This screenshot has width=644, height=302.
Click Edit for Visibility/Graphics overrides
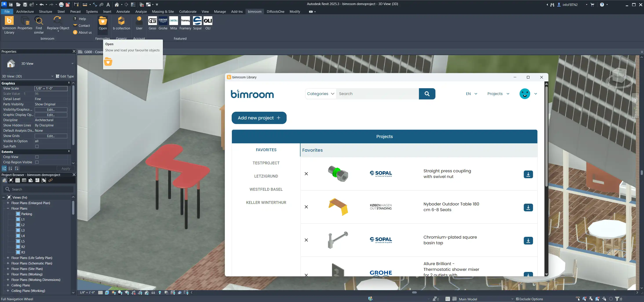point(51,110)
